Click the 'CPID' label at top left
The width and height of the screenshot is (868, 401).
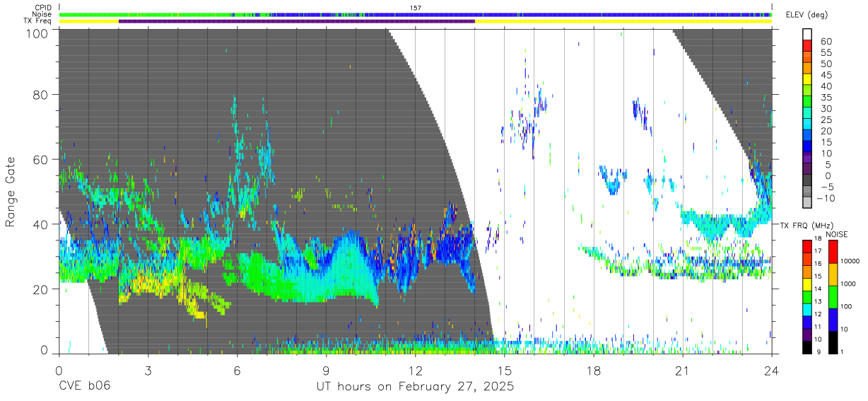click(x=43, y=7)
